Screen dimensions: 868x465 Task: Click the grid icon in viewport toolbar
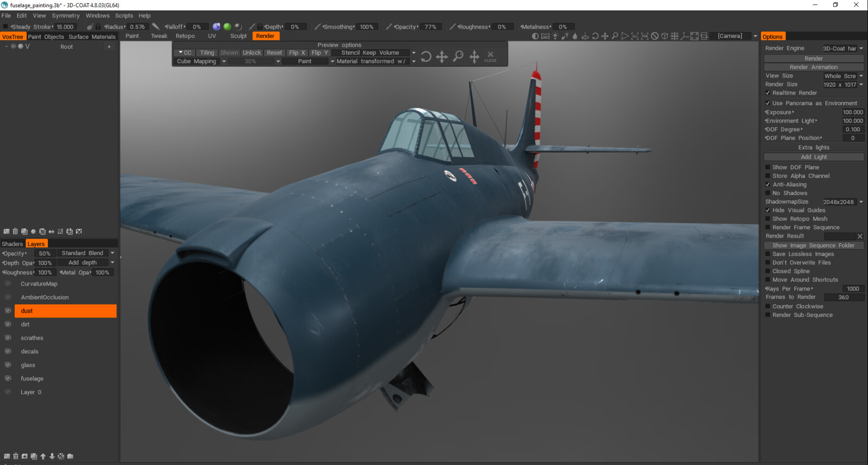pos(674,36)
